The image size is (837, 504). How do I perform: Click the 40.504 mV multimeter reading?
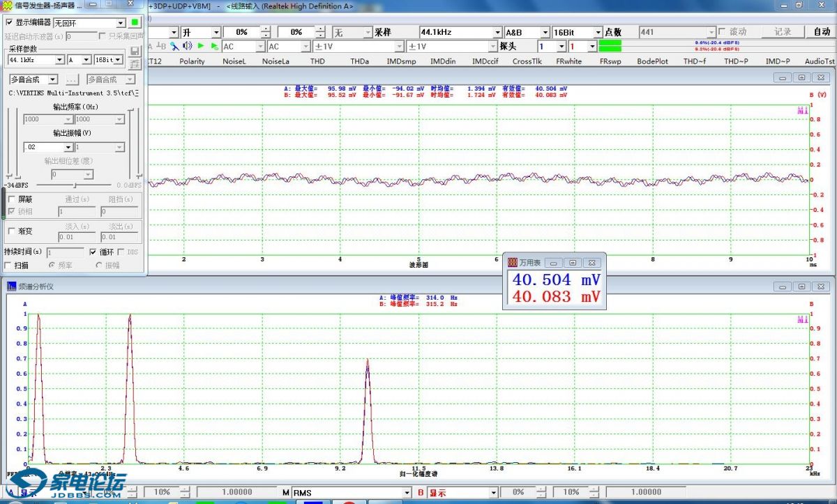556,280
